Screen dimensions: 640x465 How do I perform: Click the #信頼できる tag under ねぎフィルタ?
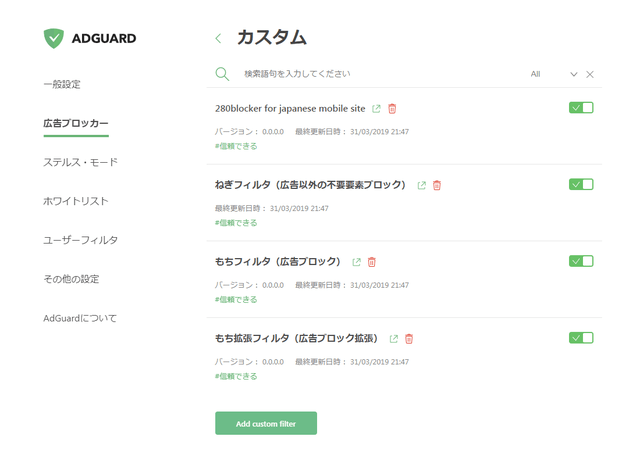point(236,223)
